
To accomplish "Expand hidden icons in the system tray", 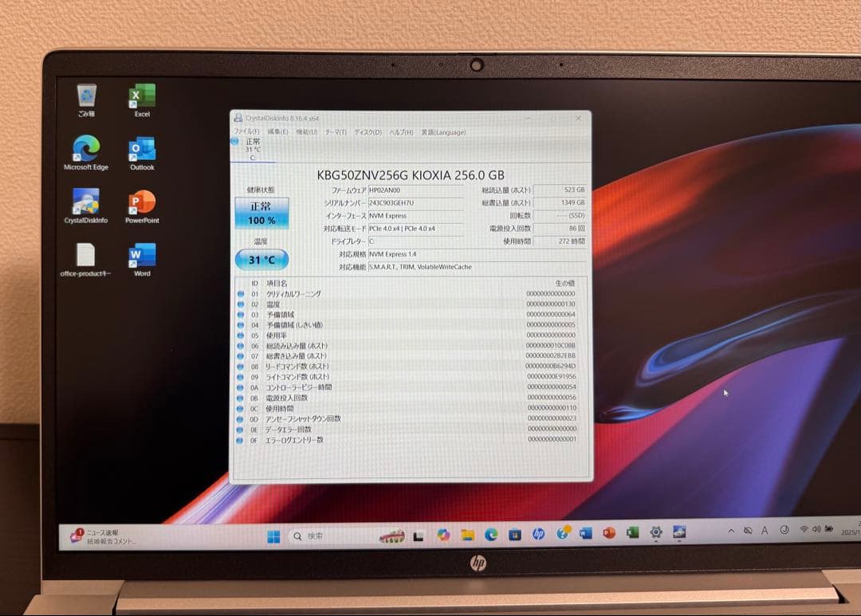I will pyautogui.click(x=730, y=531).
